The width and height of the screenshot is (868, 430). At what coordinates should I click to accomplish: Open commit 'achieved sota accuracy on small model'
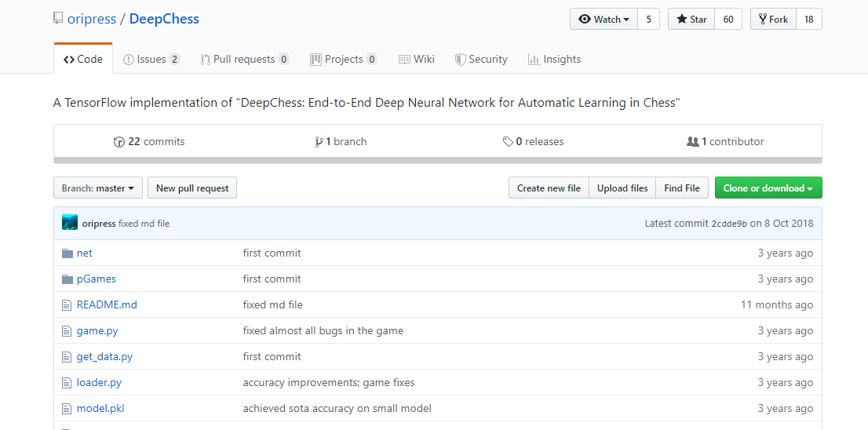coord(337,408)
